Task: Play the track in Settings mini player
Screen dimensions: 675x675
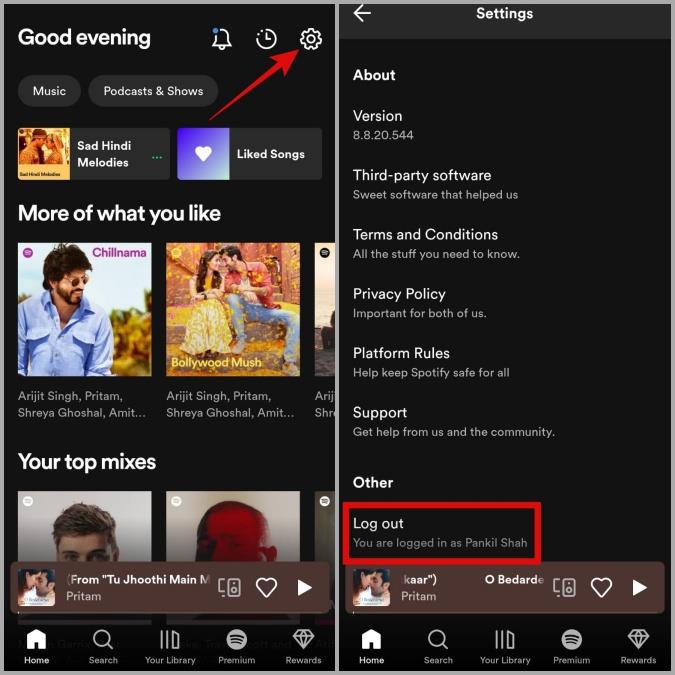Action: [x=639, y=587]
